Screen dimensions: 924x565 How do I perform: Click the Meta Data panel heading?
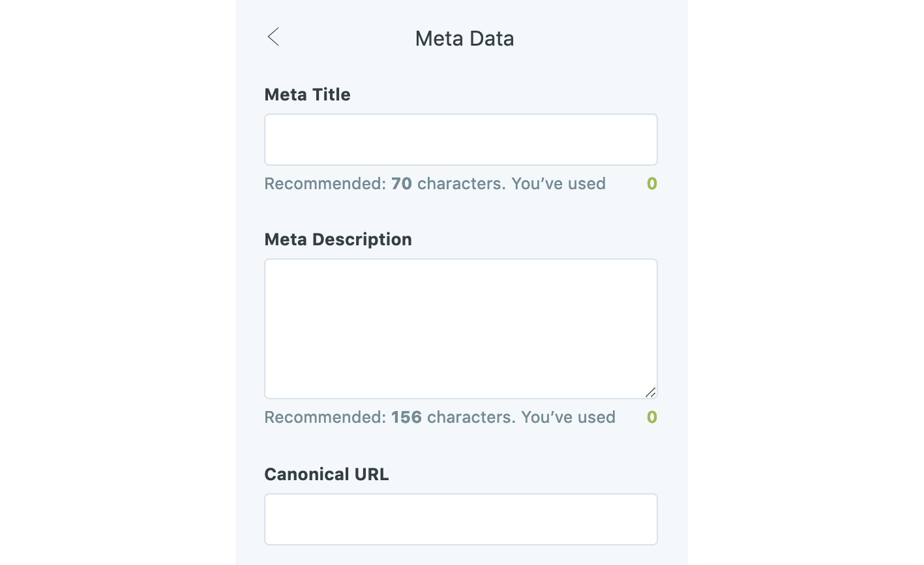tap(464, 38)
